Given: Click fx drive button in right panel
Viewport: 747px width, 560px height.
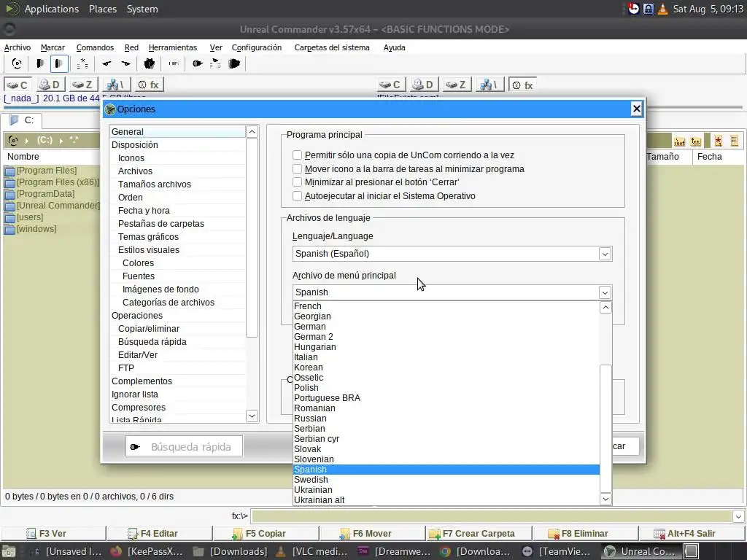Looking at the screenshot, I should coord(522,85).
